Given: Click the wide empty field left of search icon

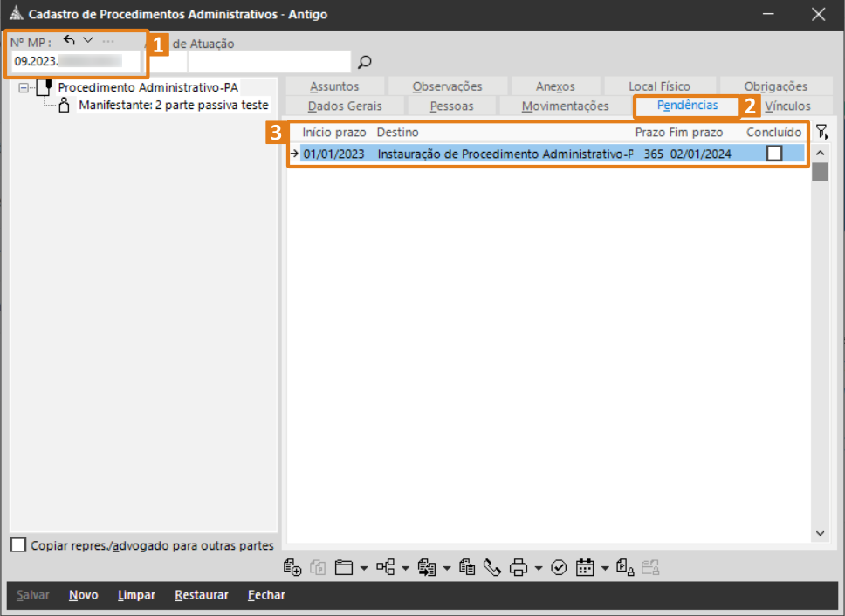Looking at the screenshot, I should [x=270, y=62].
